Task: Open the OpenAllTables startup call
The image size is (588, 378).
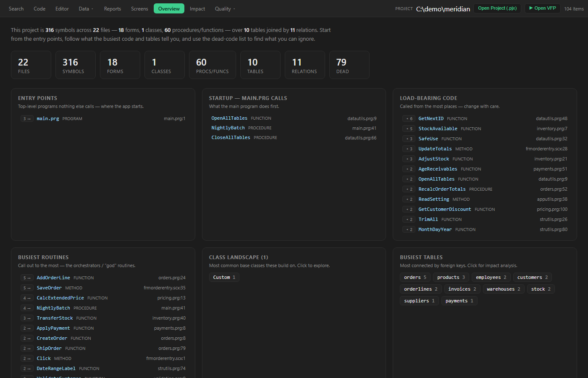Action: point(294,118)
